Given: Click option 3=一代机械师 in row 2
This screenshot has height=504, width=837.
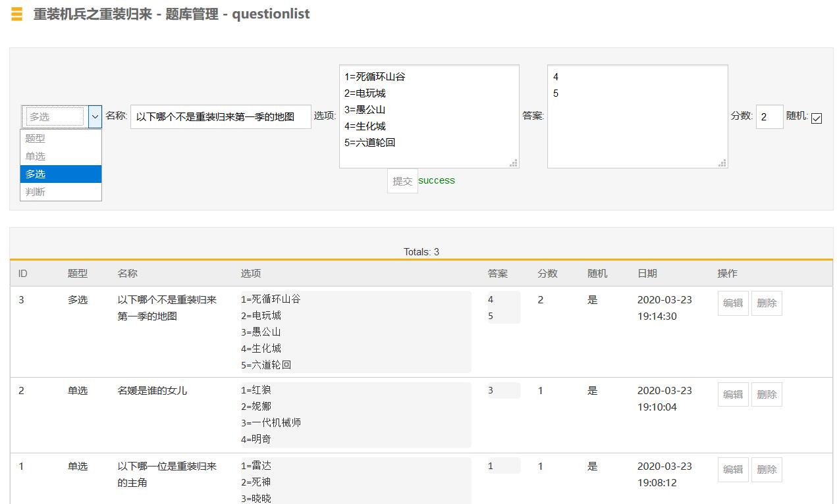Looking at the screenshot, I should tap(271, 422).
